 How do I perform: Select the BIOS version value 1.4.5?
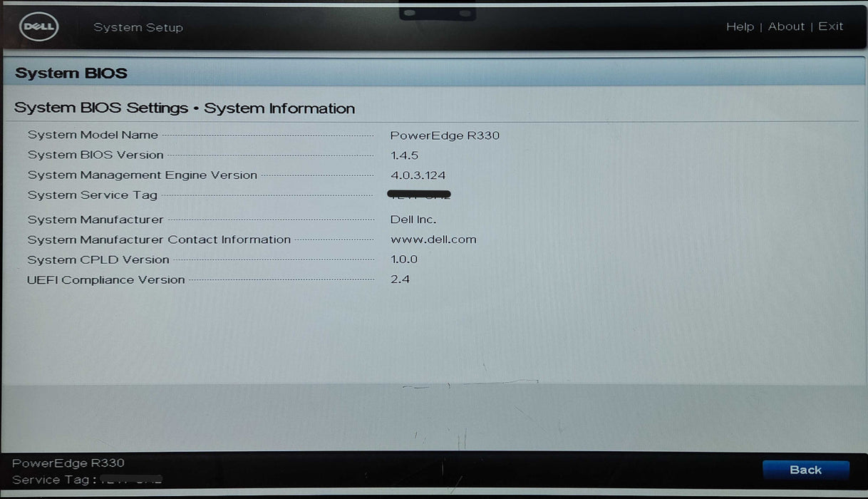(x=404, y=155)
